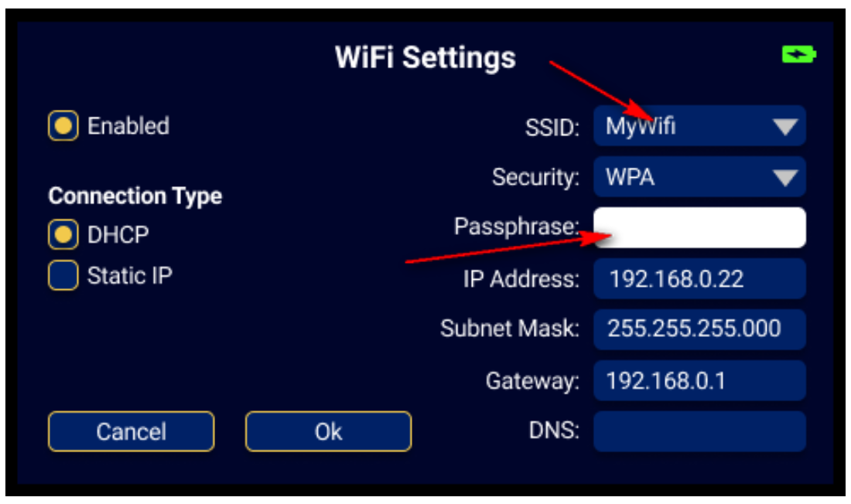
Task: Click the DHCP label text
Action: [118, 234]
